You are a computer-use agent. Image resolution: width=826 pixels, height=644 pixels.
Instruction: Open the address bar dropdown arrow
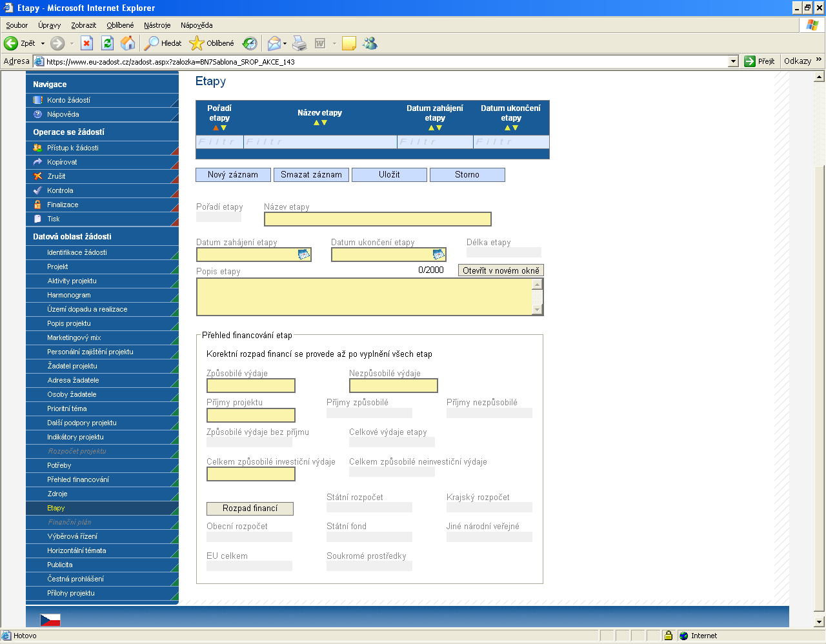pyautogui.click(x=733, y=61)
